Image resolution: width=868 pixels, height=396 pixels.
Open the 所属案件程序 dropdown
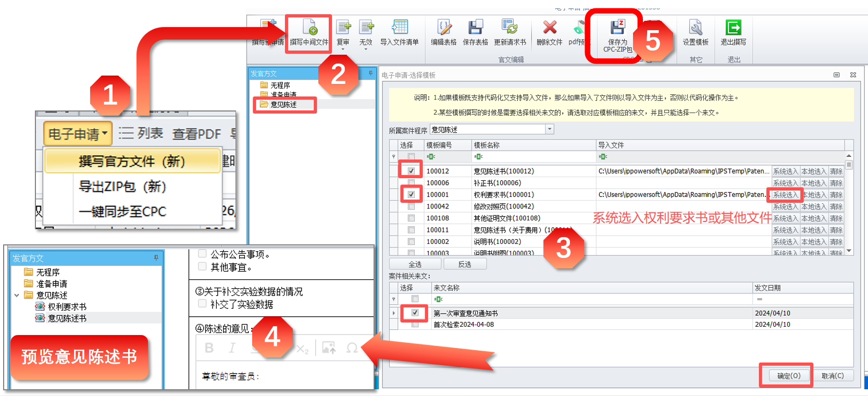click(549, 129)
